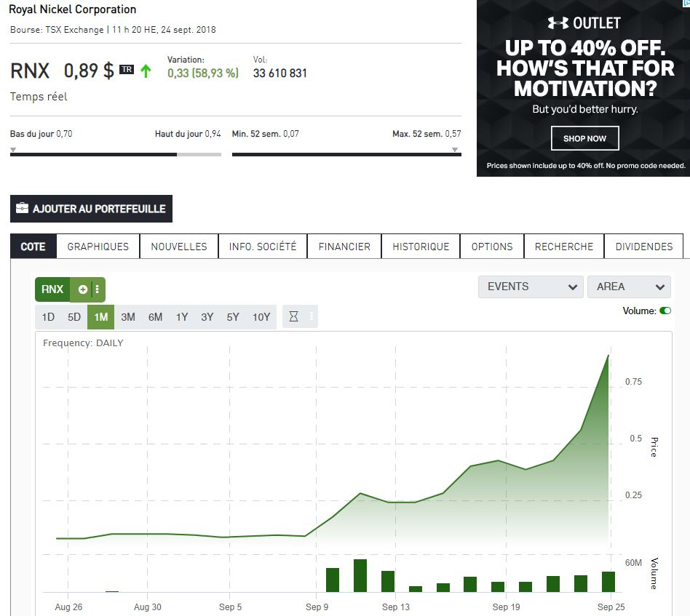This screenshot has width=690, height=616.
Task: Set chart range to 5Y
Action: pyautogui.click(x=233, y=317)
